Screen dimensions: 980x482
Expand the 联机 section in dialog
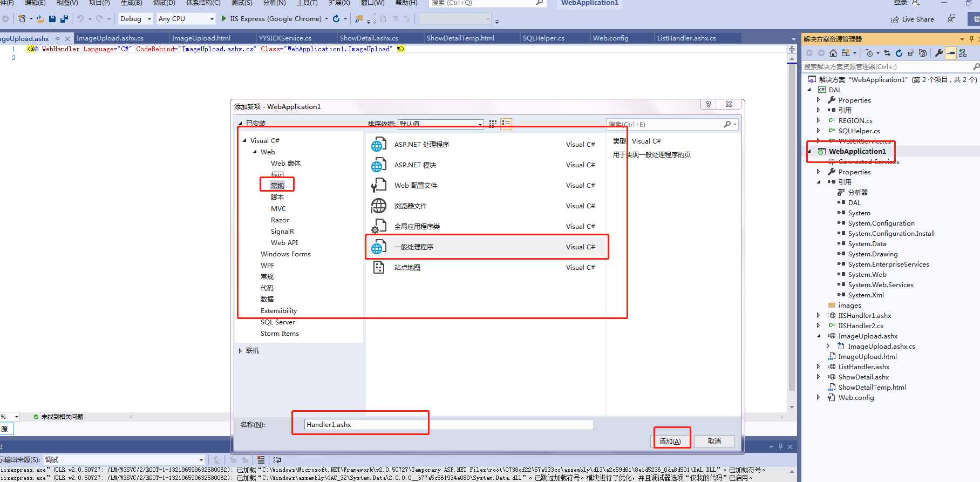tap(241, 351)
